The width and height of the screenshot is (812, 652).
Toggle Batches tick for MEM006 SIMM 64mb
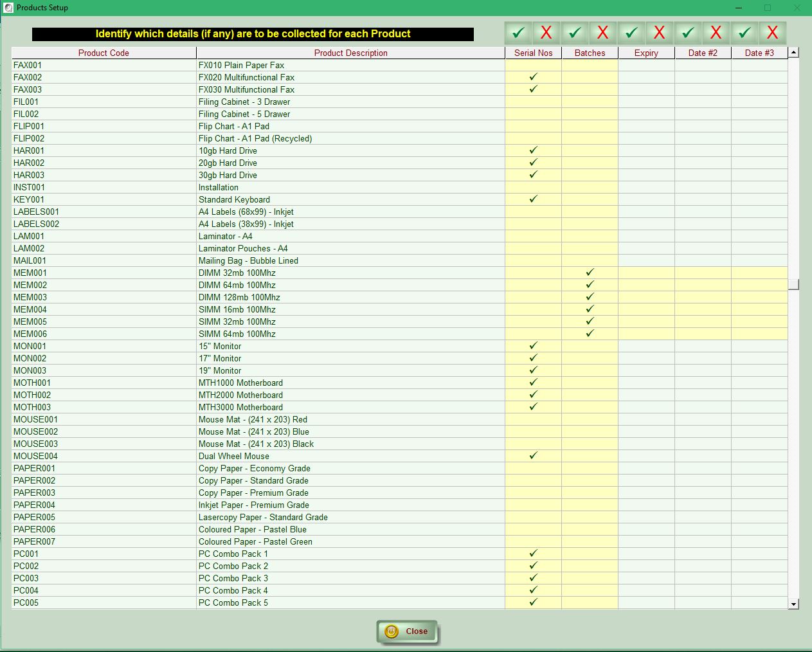590,334
